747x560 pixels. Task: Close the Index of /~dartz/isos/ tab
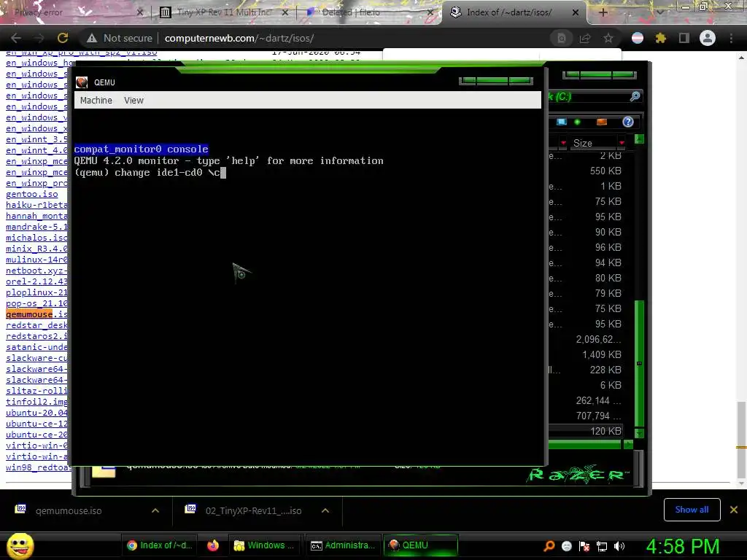point(576,12)
